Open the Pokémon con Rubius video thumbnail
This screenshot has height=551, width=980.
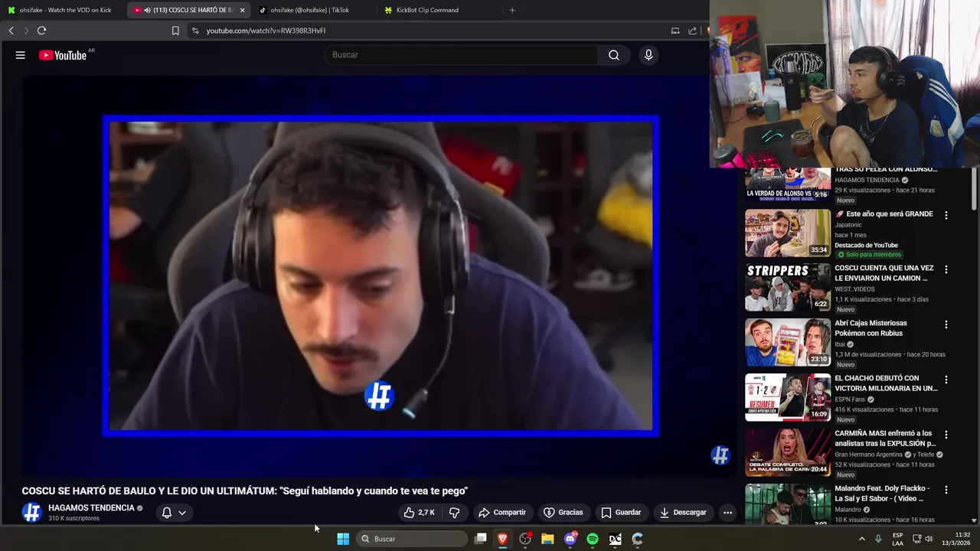point(788,342)
